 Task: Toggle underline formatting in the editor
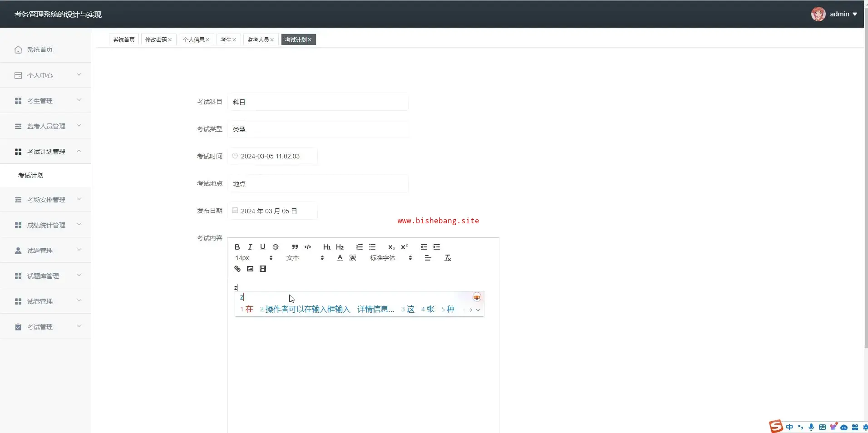(262, 247)
